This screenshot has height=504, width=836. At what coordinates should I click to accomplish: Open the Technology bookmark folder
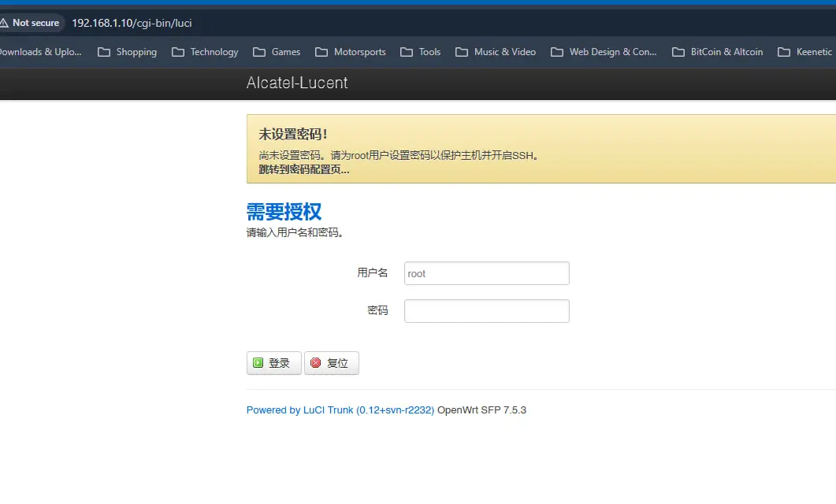click(x=206, y=52)
